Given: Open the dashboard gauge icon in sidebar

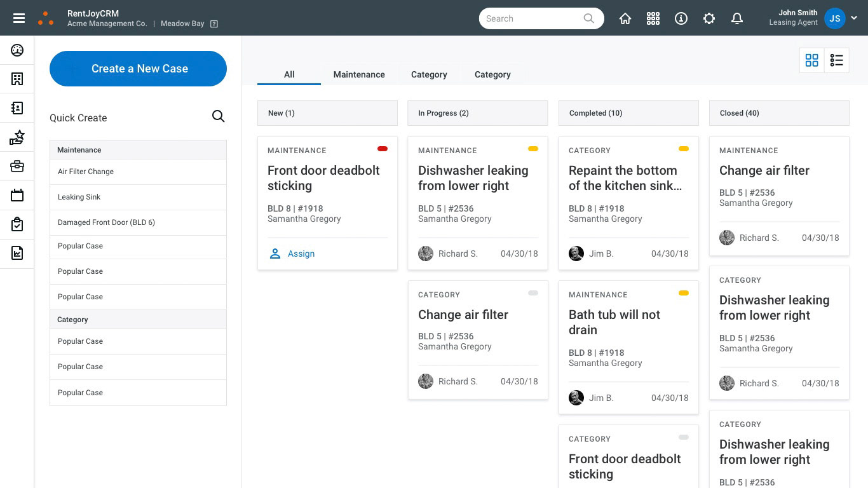Looking at the screenshot, I should tap(17, 51).
